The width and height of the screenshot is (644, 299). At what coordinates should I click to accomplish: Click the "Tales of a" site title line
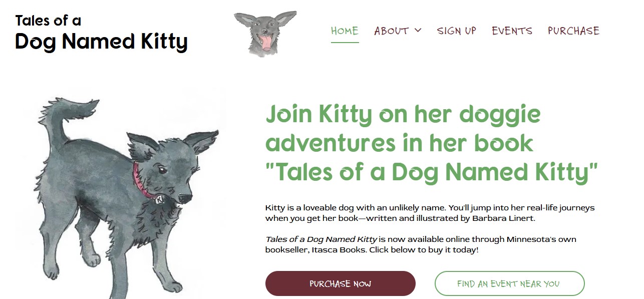tap(48, 21)
